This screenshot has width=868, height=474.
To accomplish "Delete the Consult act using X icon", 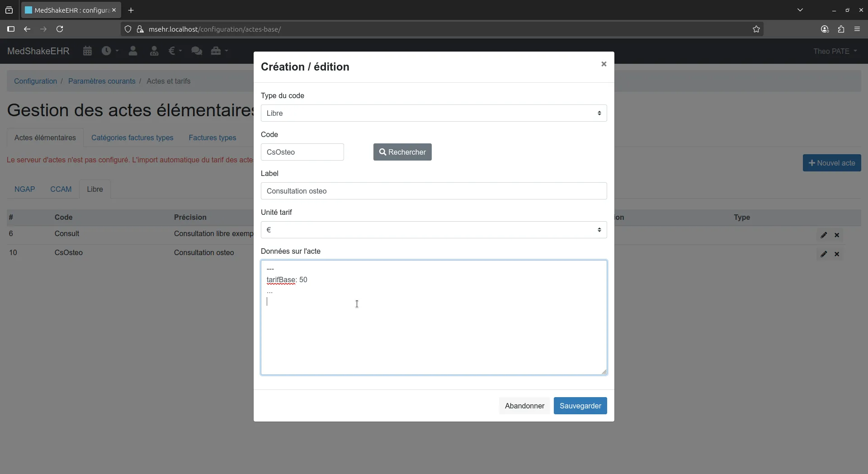I will 838,235.
